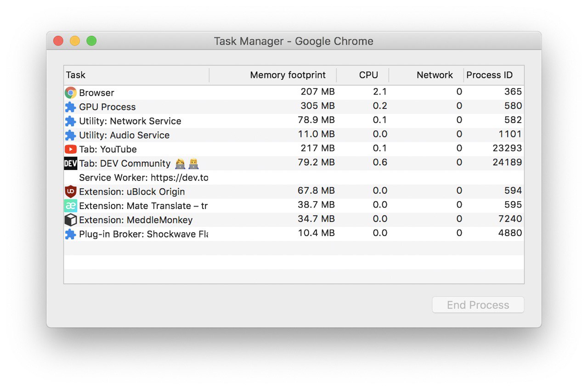Click the puzzle icon beside Plug-in Broker
Image resolution: width=588 pixels, height=389 pixels.
70,234
